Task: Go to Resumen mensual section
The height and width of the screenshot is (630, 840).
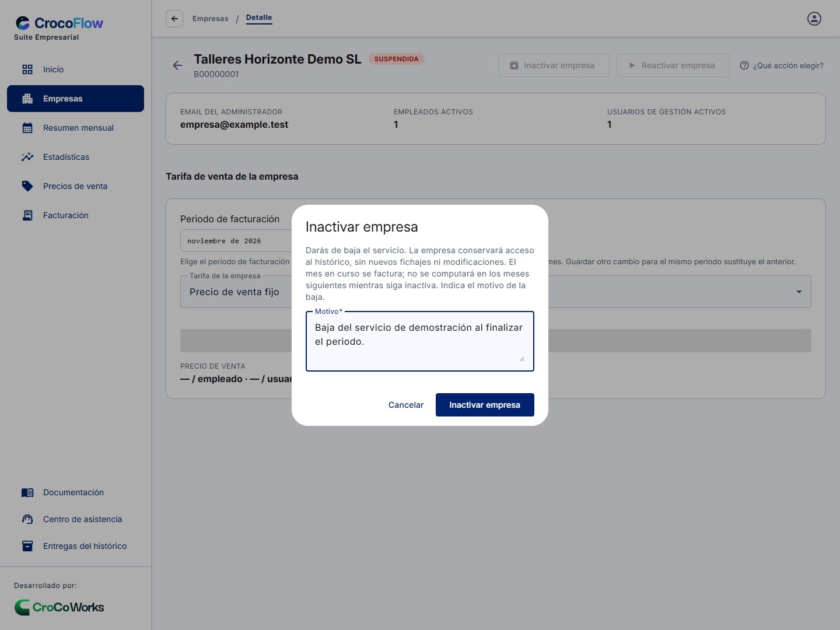Action: click(75, 128)
